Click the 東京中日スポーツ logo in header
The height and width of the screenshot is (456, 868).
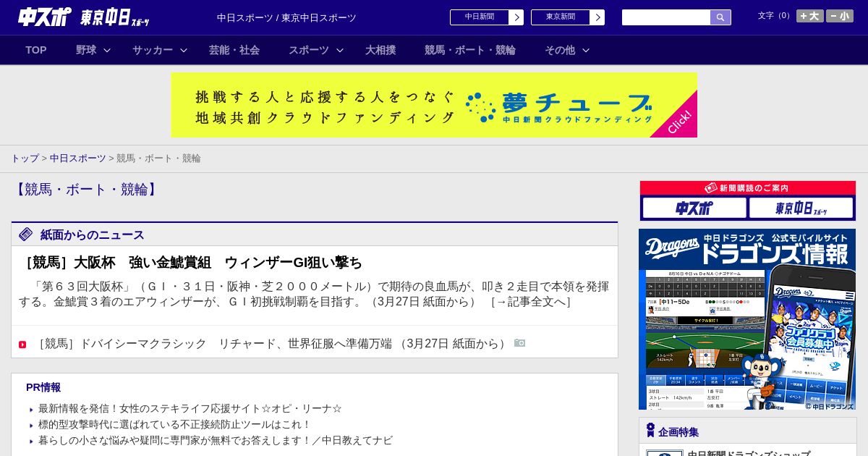pyautogui.click(x=115, y=17)
